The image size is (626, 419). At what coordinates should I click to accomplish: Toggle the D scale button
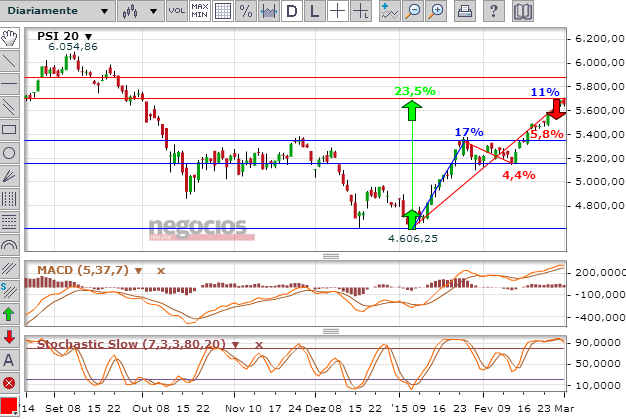pos(291,12)
